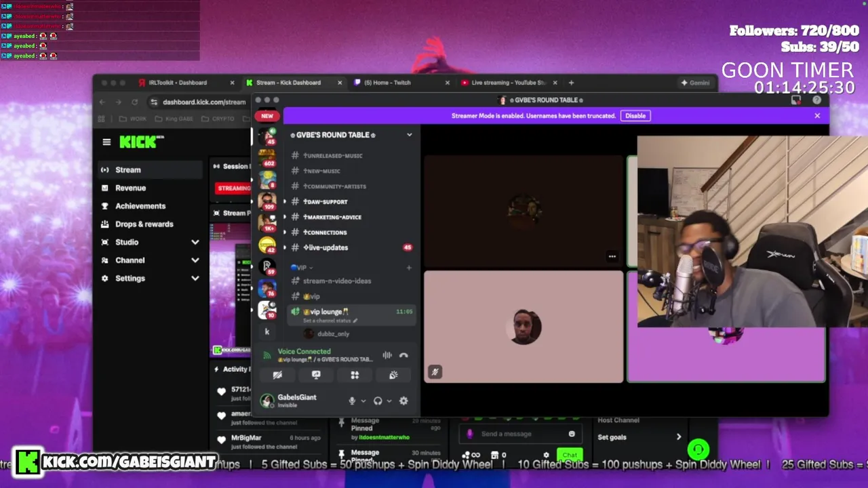This screenshot has height=488, width=868.
Task: Open a new browser tab
Action: (571, 83)
